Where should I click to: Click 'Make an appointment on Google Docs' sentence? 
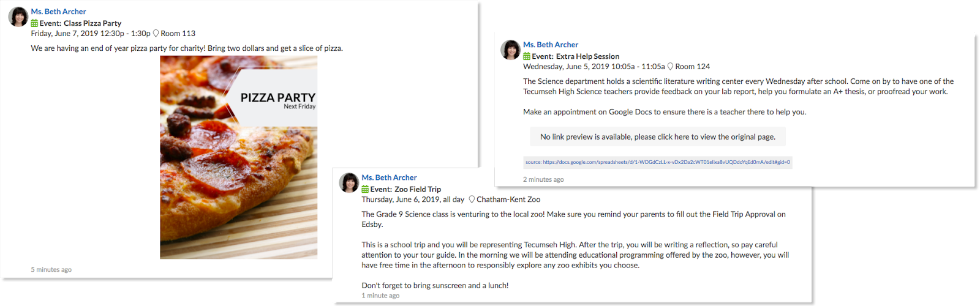pos(665,112)
